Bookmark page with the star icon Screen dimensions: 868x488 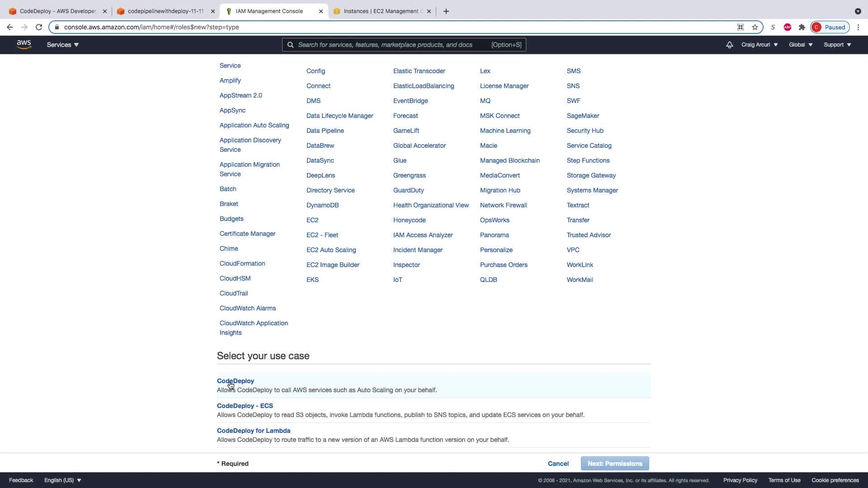755,27
